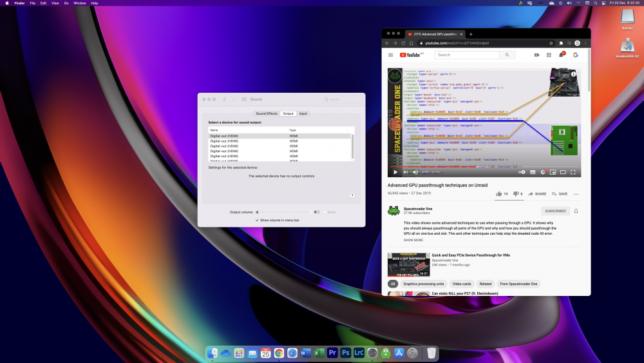Image resolution: width=644 pixels, height=363 pixels.
Task: Click SAVE to add video to playlist
Action: pos(560,193)
